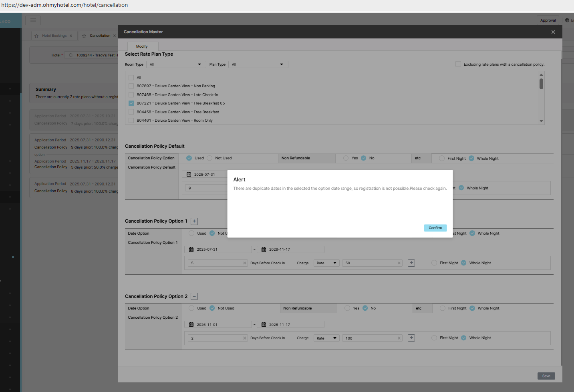Click the Hotel search magnifier icon
The image size is (574, 392).
(x=71, y=55)
